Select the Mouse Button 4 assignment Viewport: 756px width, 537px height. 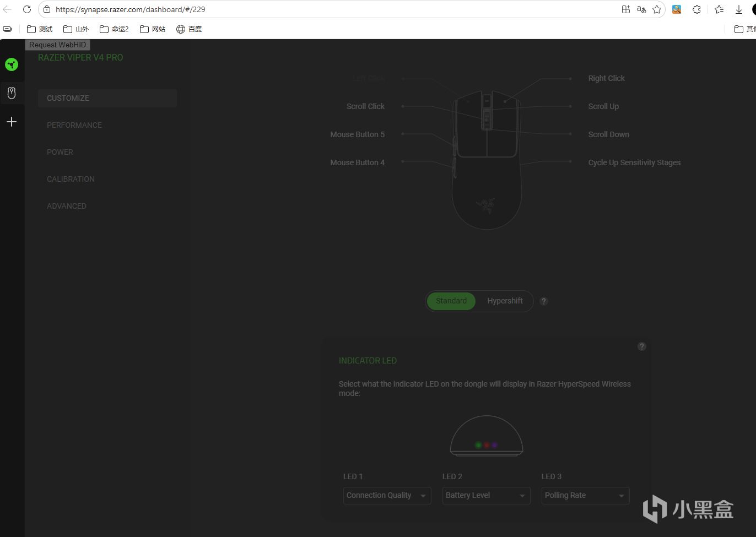click(357, 162)
